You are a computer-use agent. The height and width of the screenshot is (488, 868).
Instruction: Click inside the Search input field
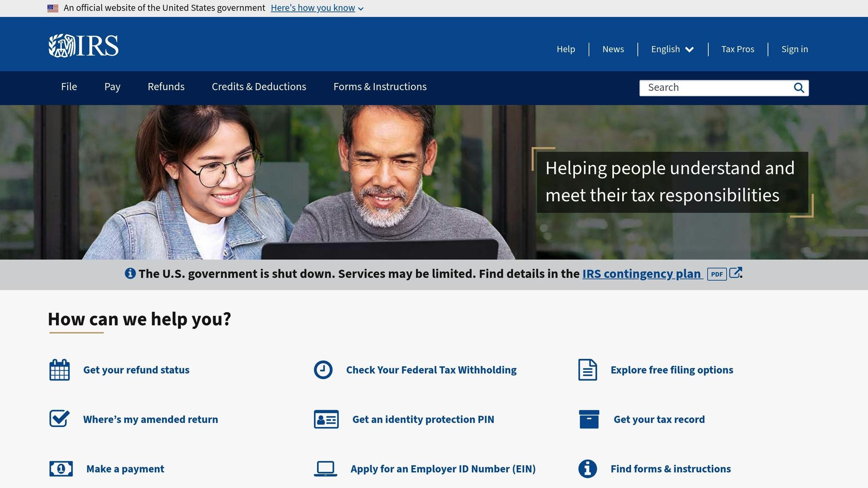point(712,87)
